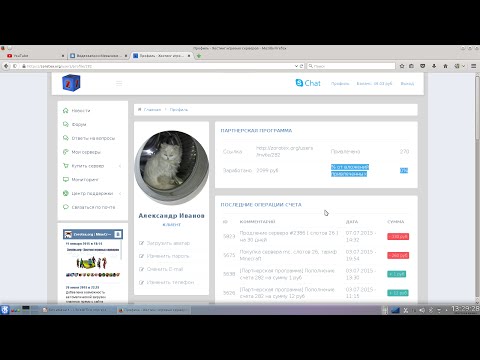This screenshot has height=360, width=480.
Task: Click the Главная breadcrumb link
Action: pos(152,110)
